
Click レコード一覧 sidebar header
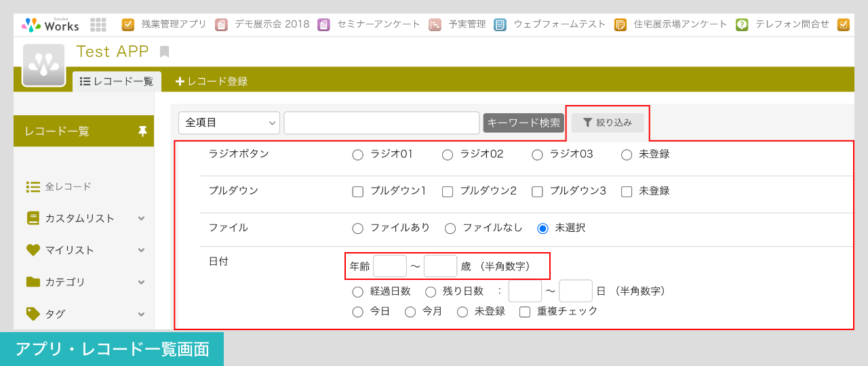84,131
